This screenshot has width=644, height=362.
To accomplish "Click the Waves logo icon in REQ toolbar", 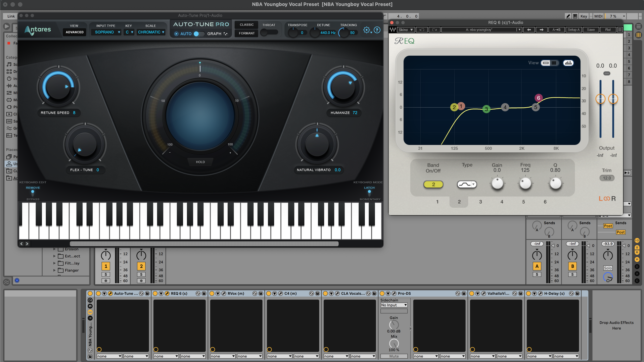I will pos(392,29).
